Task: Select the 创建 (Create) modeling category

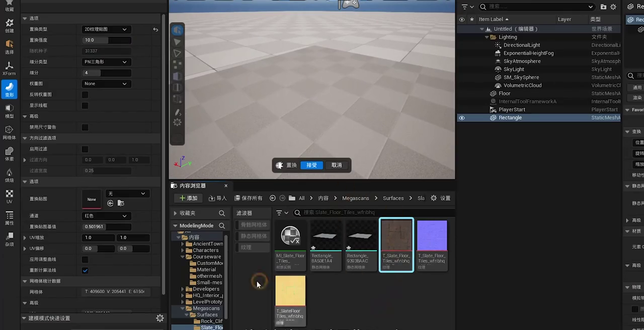Action: (9, 26)
